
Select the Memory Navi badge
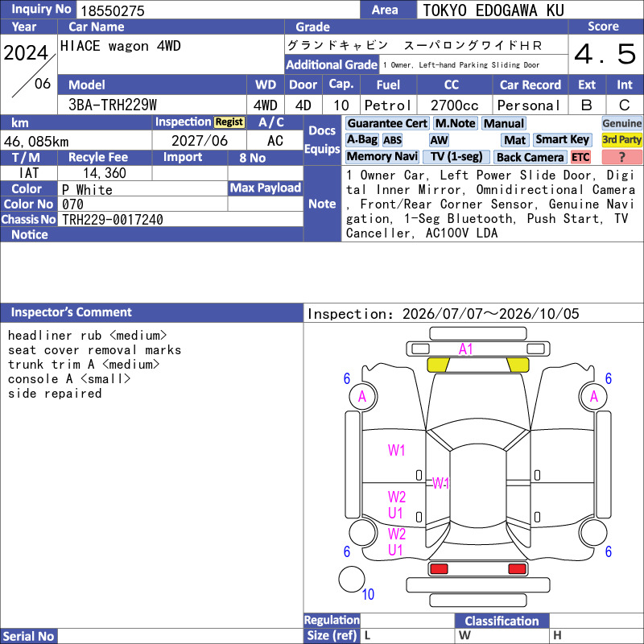pos(382,156)
